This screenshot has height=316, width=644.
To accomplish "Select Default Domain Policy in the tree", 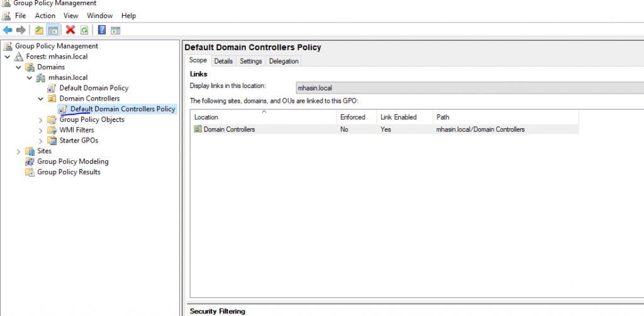I will (94, 88).
